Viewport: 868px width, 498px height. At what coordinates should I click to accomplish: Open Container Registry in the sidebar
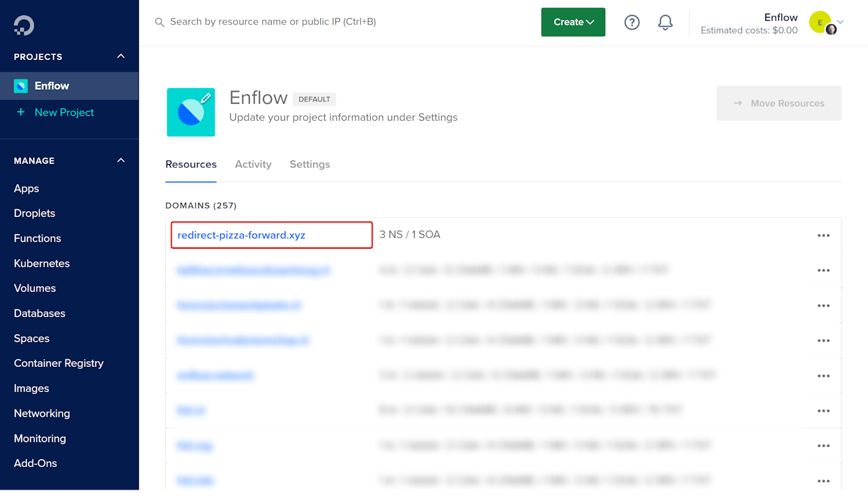59,363
